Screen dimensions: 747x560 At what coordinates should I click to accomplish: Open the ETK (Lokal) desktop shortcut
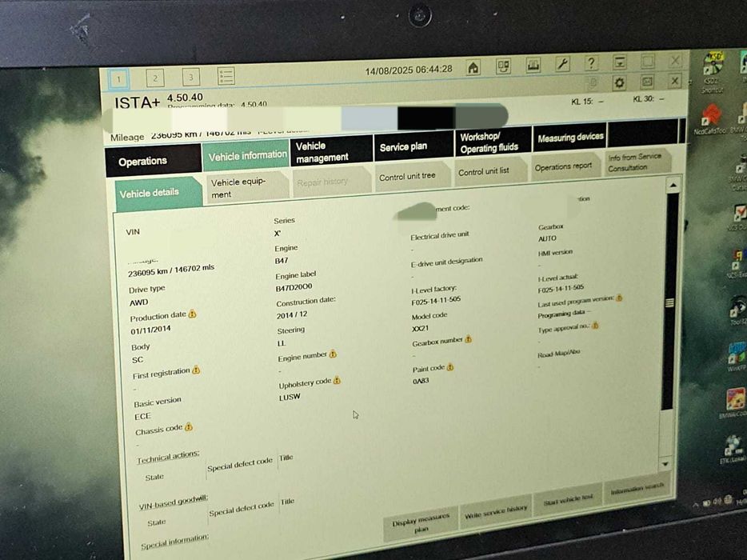(733, 448)
